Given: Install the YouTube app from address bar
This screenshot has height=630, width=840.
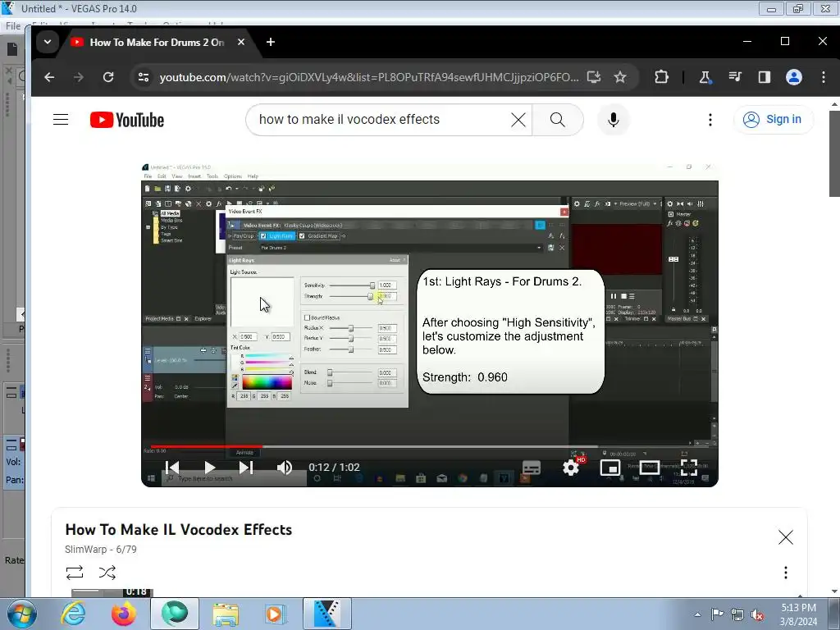Looking at the screenshot, I should point(594,77).
